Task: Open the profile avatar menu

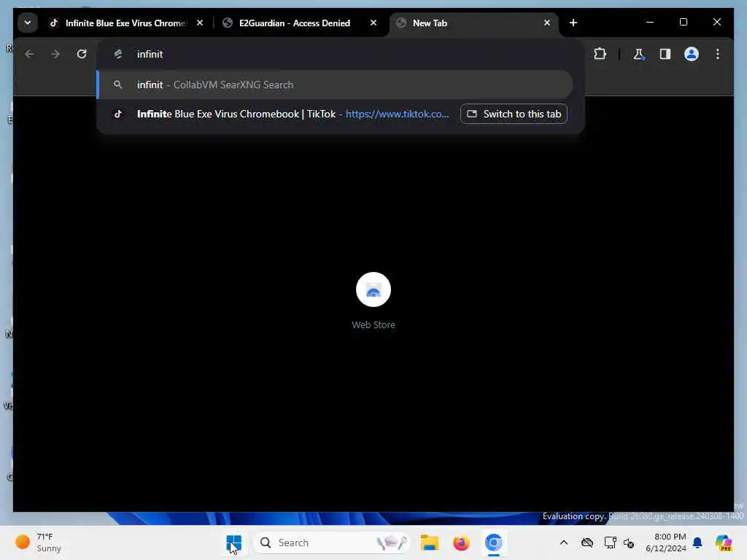Action: (x=692, y=54)
